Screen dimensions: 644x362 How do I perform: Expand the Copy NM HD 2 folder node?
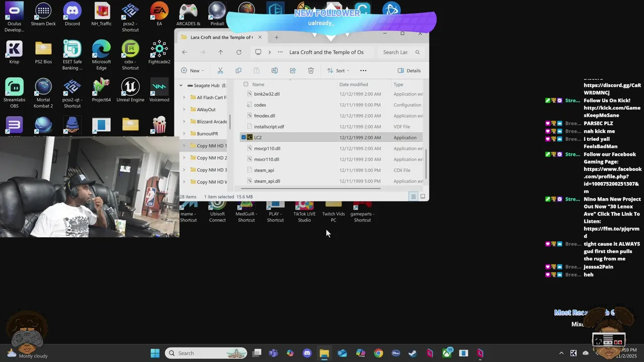tap(184, 158)
